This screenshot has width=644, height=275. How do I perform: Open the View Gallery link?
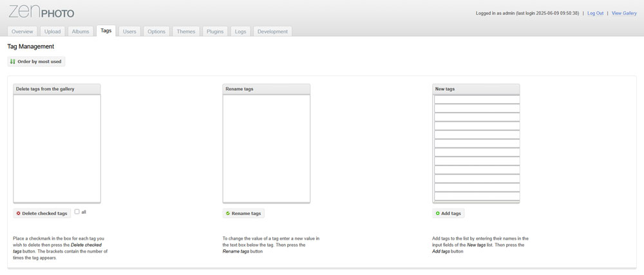click(x=624, y=13)
